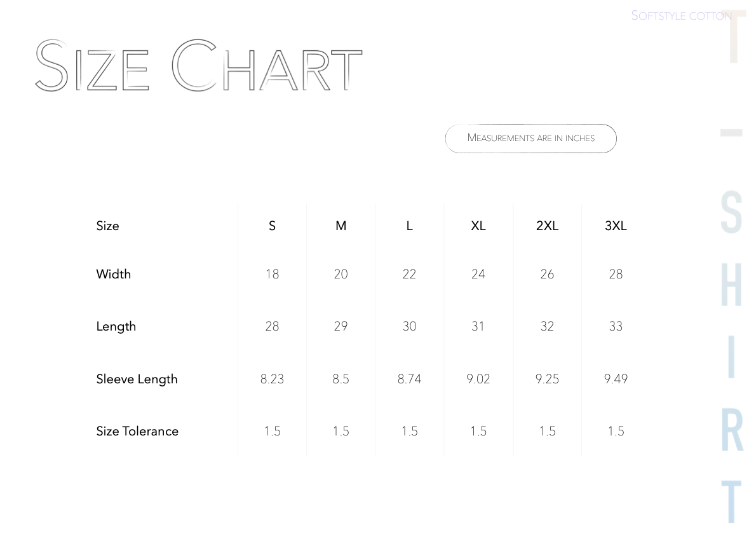Select the S size column header
The width and height of the screenshot is (756, 534).
(272, 226)
